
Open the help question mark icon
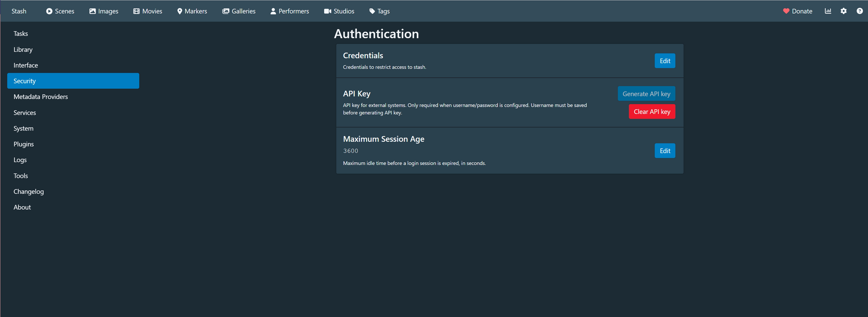click(x=859, y=11)
